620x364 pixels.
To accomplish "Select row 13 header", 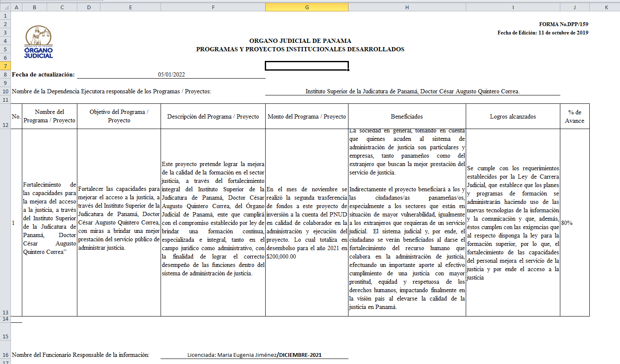I will pyautogui.click(x=5, y=223).
